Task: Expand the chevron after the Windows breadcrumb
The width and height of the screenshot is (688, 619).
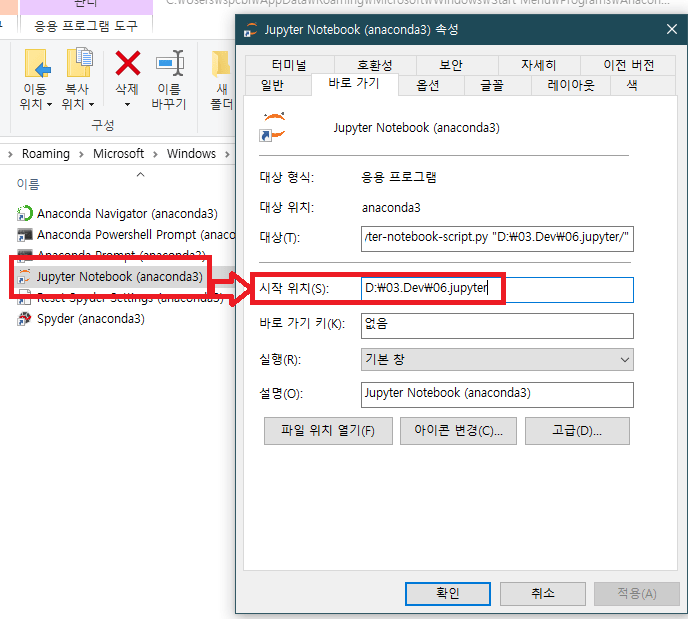Action: [x=227, y=154]
